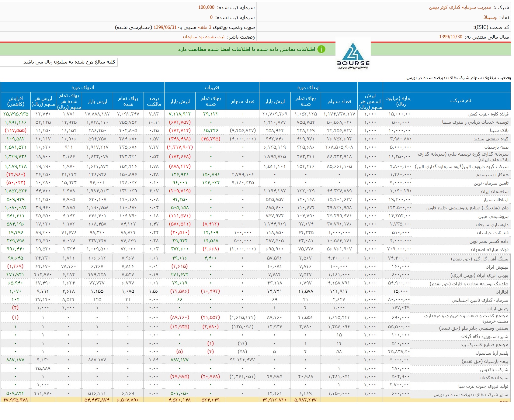Select the row name 'بهنوش ایران'
Screen dimensions: 514x420
click(x=497, y=267)
